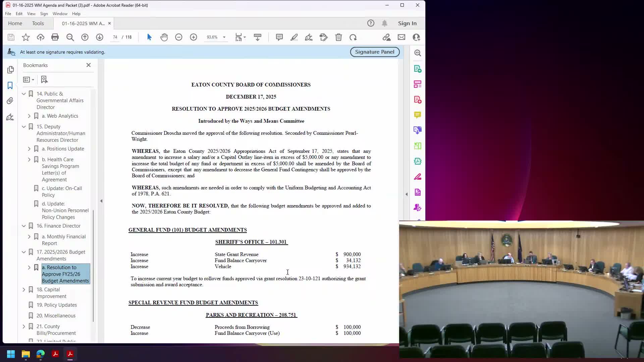Click the Send file by email icon

[x=401, y=37]
